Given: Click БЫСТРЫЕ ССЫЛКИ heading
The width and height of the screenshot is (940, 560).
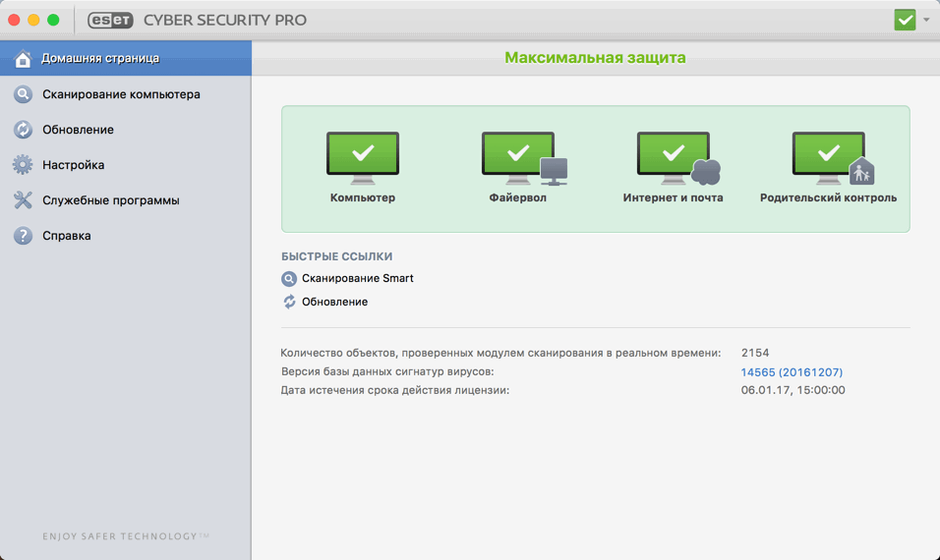Looking at the screenshot, I should click(337, 256).
